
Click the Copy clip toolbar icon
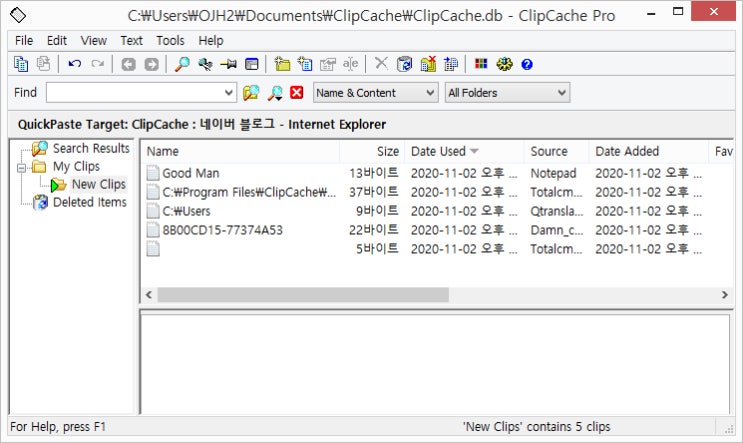[x=21, y=64]
